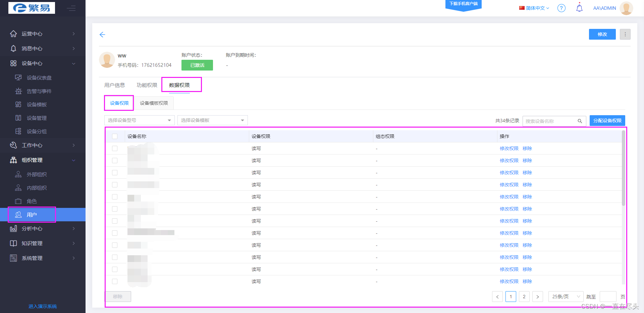Click the 消息中心 bell icon
This screenshot has width=644, height=313.
point(13,48)
